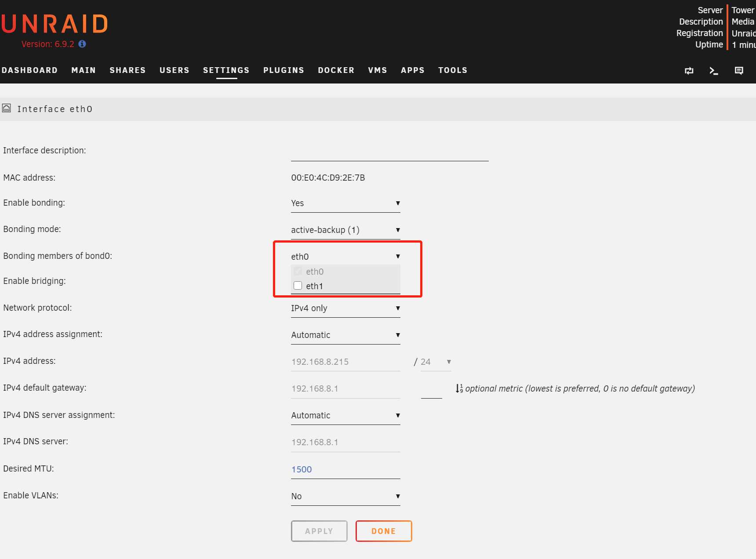
Task: Open the web terminal icon
Action: click(714, 71)
